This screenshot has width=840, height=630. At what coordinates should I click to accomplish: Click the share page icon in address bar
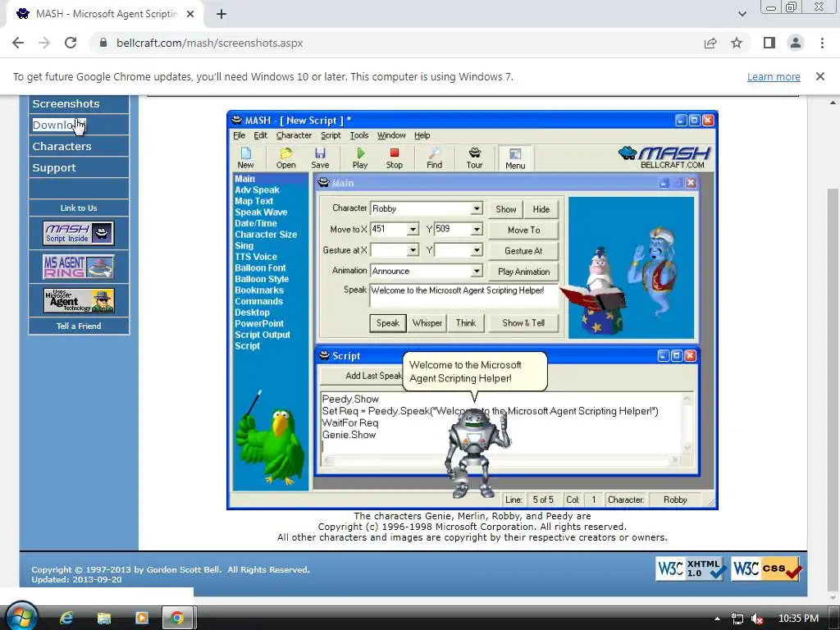710,43
